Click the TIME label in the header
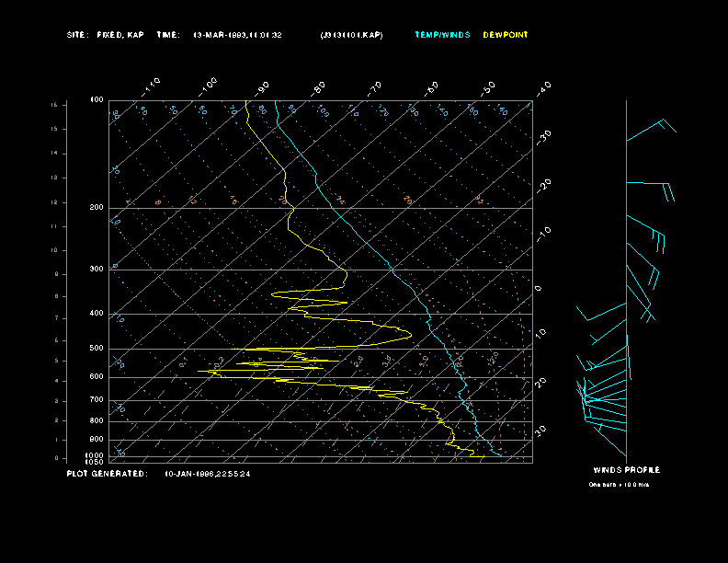This screenshot has width=728, height=563. point(168,35)
